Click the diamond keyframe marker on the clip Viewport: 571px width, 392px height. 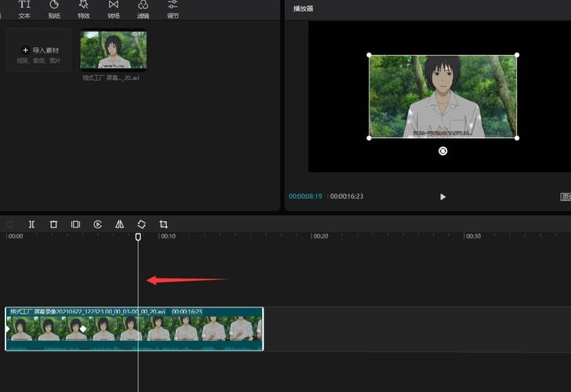83,329
